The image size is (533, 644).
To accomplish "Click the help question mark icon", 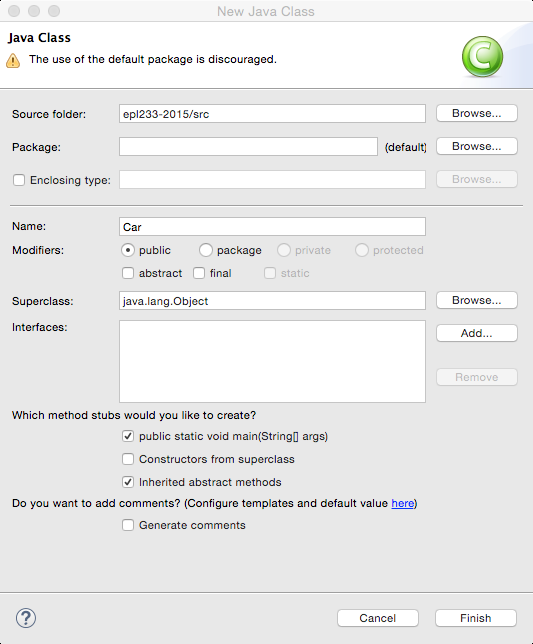I will [26, 618].
